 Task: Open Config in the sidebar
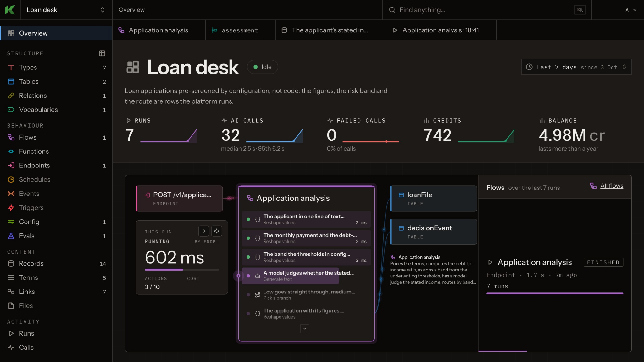(x=56, y=222)
